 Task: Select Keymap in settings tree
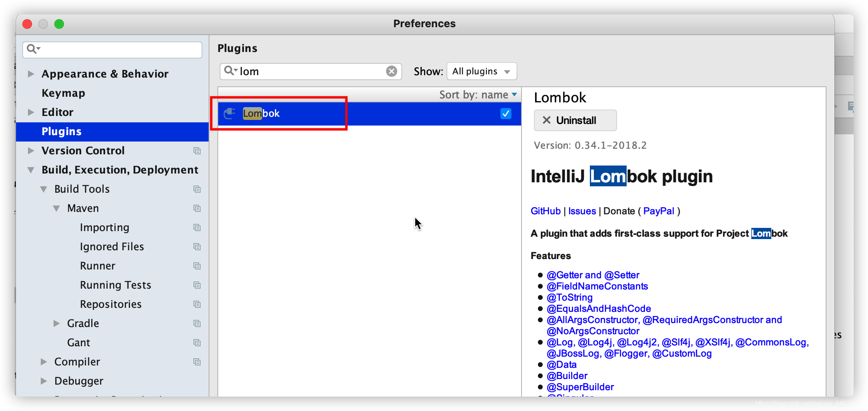point(63,93)
